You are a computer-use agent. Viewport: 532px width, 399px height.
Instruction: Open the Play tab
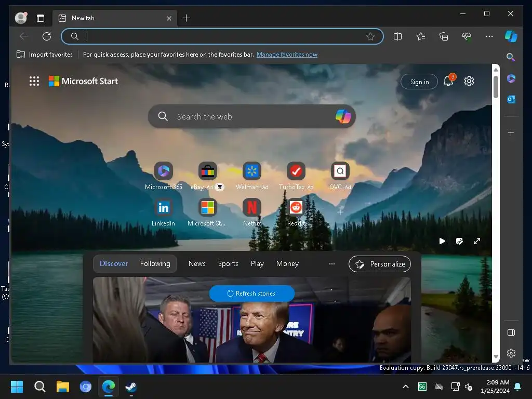[x=257, y=263]
